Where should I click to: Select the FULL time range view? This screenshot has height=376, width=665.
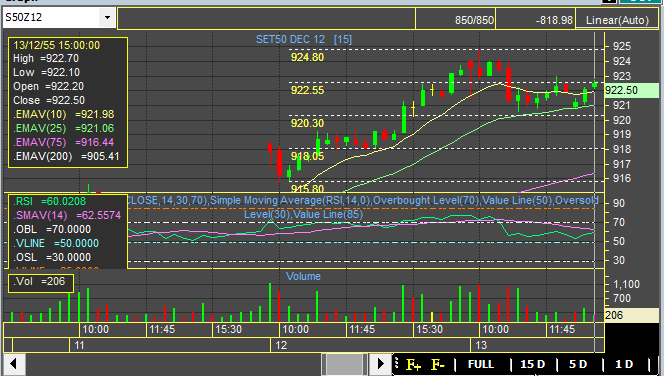click(x=481, y=365)
